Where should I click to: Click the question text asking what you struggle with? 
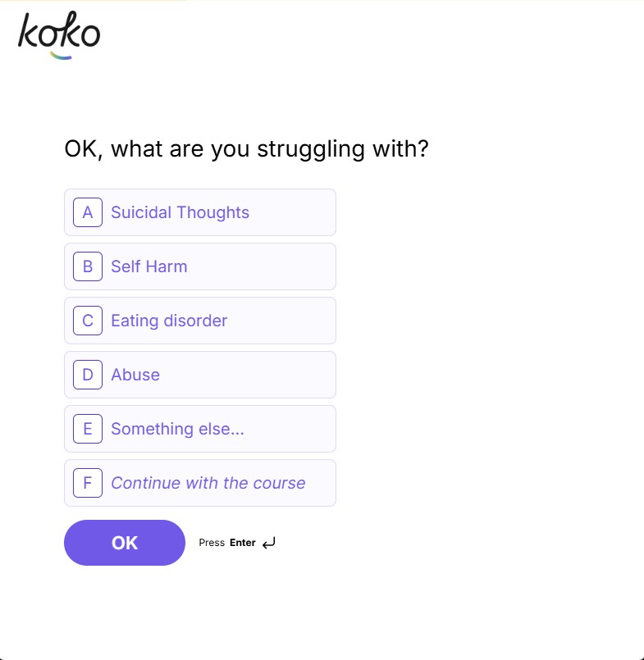[246, 148]
